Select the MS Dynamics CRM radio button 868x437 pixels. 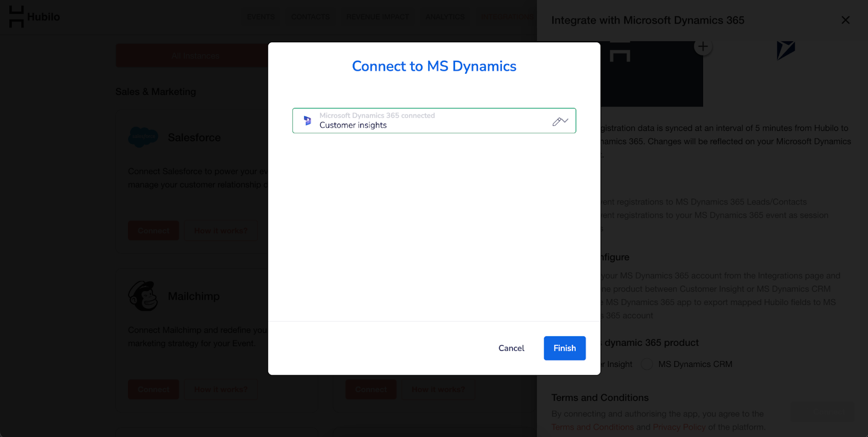pos(647,364)
